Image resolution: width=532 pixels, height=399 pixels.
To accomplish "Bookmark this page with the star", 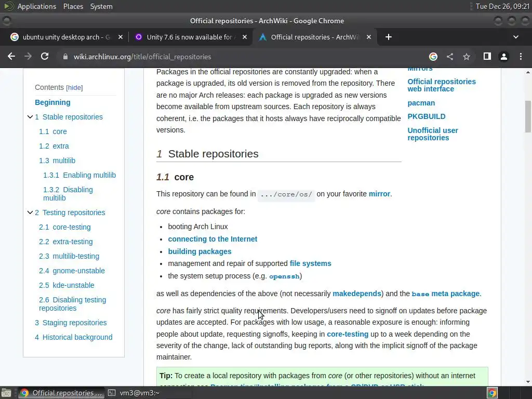I will point(467,57).
